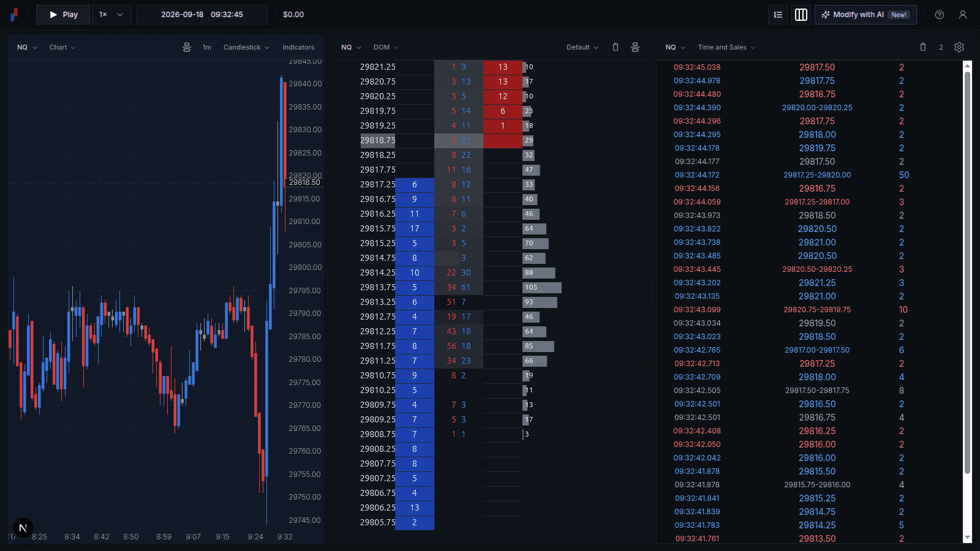Click the Time and Sales vertical scrollbar thumb

pos(967,272)
